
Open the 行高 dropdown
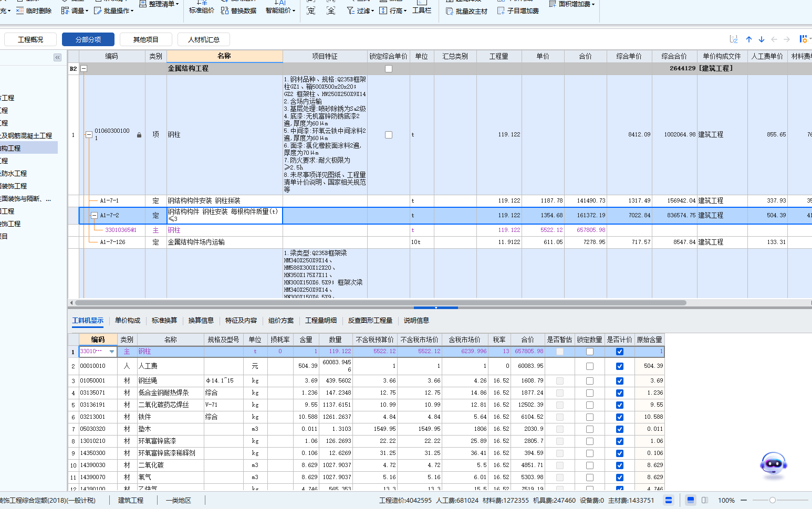pyautogui.click(x=393, y=10)
